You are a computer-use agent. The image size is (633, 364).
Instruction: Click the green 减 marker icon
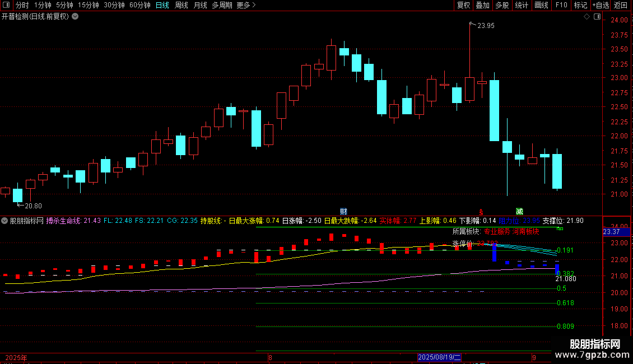pos(519,212)
